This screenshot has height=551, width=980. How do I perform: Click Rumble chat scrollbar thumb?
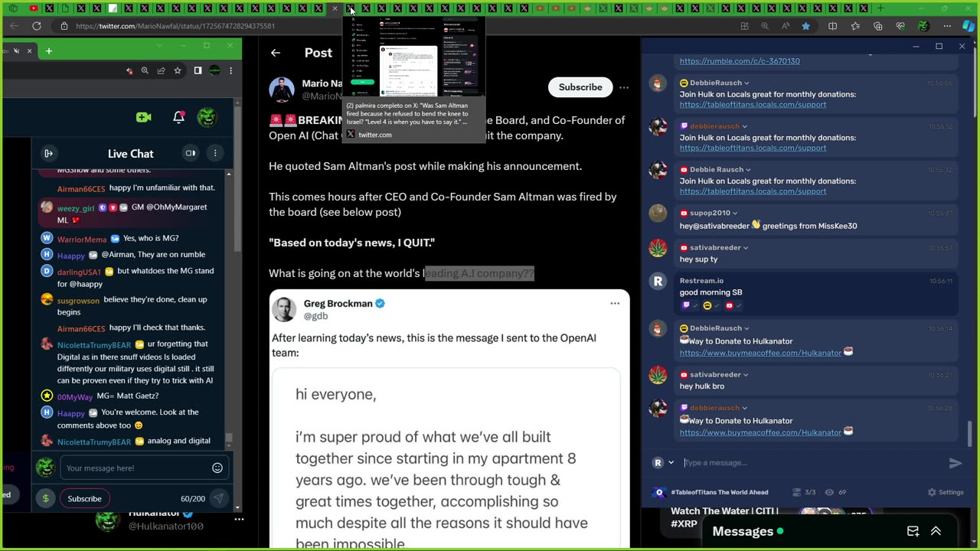228,439
